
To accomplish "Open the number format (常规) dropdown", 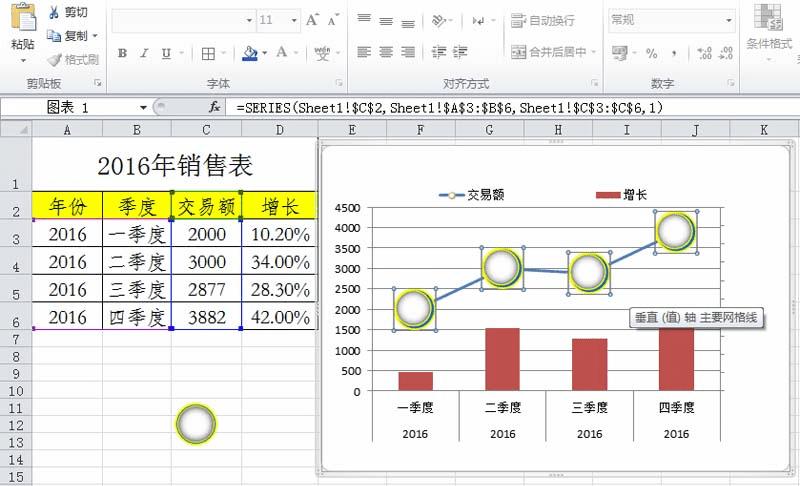I will click(x=729, y=20).
